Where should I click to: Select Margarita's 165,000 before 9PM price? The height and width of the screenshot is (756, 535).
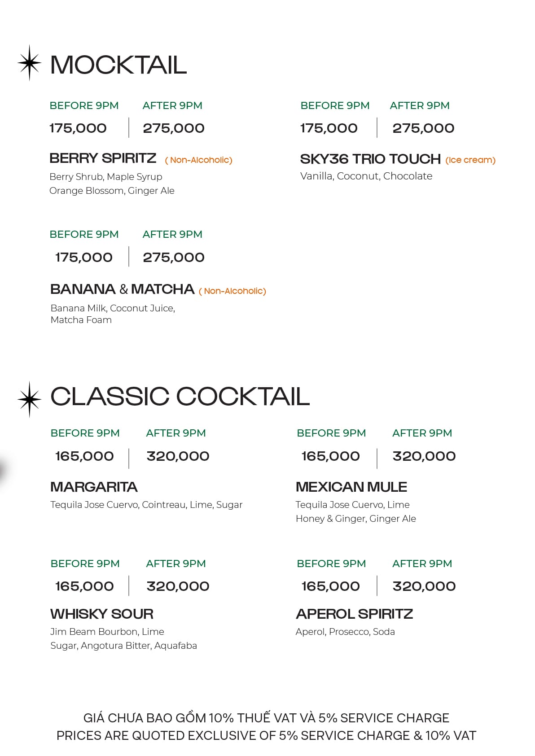click(84, 456)
